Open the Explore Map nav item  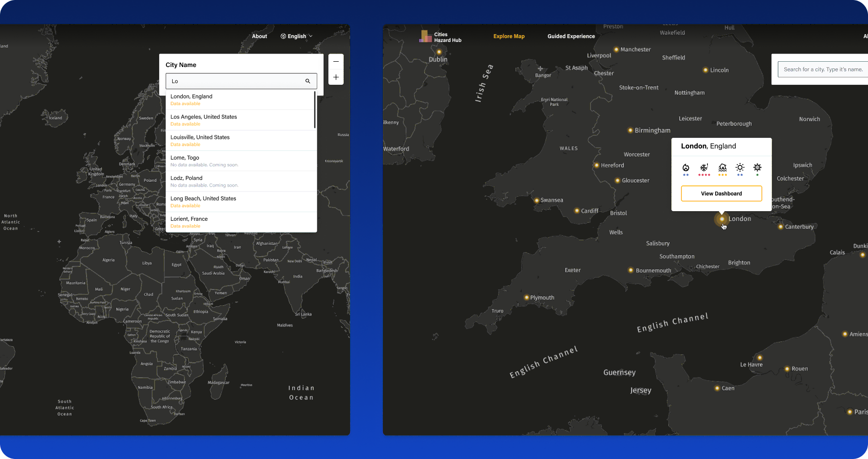pyautogui.click(x=509, y=36)
